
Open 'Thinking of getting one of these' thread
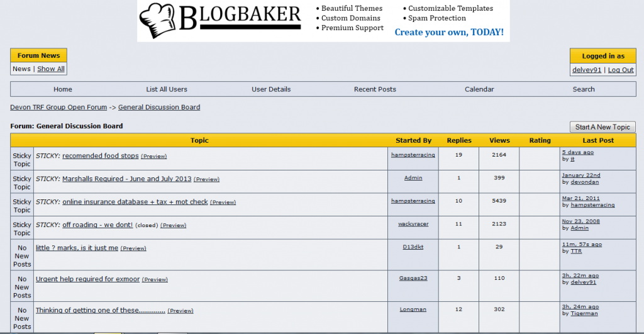point(100,310)
